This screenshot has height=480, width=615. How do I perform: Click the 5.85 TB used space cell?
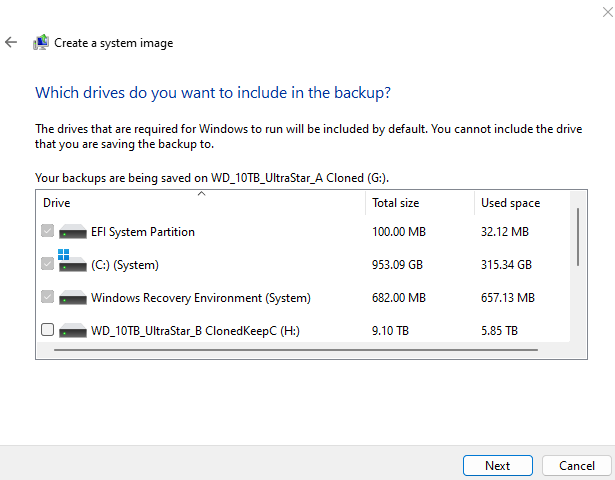pos(499,331)
